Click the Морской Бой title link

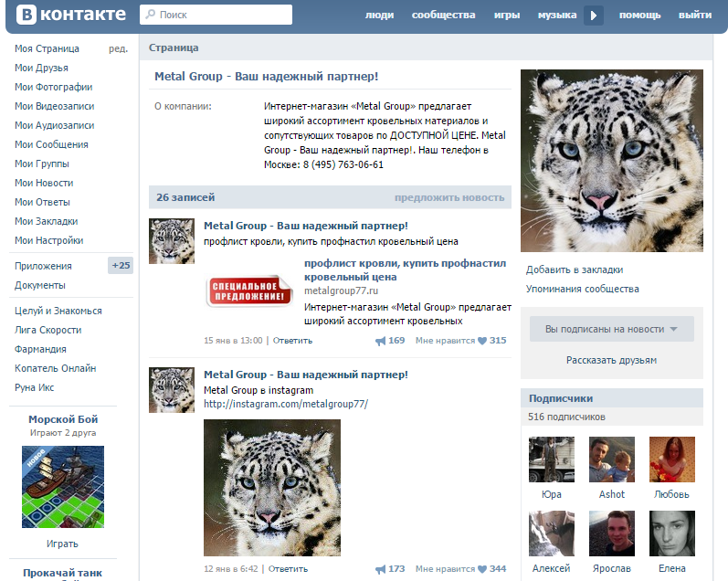click(x=63, y=419)
